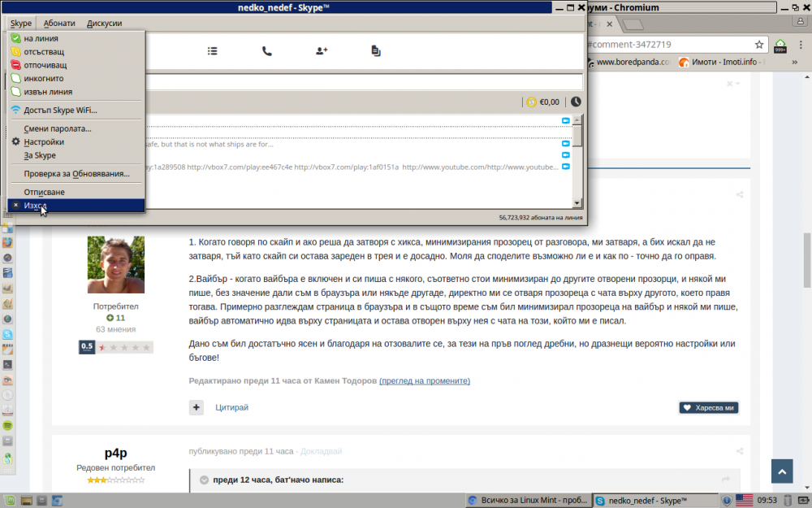The width and height of the screenshot is (812, 508).
Task: Open Skype contact list icon
Action: 212,51
